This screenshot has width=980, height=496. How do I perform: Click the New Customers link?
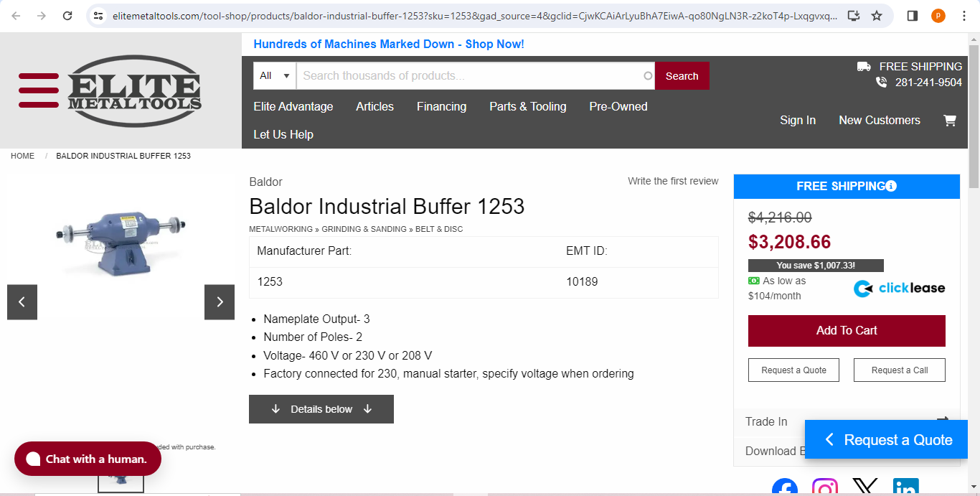coord(880,120)
